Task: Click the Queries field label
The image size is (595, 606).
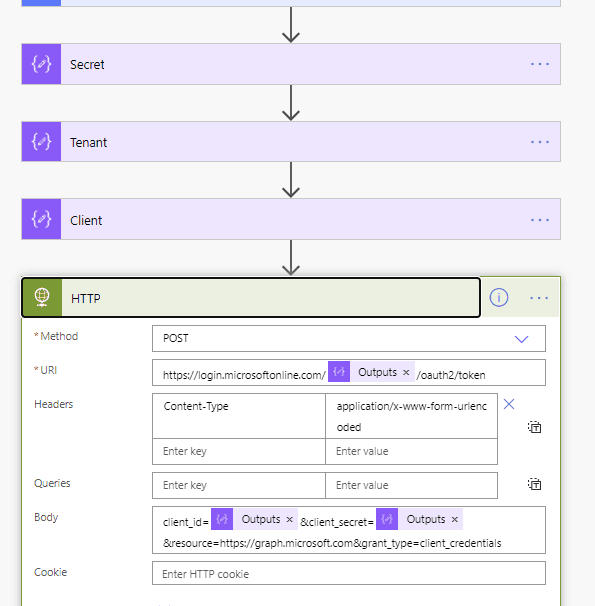Action: 52,483
